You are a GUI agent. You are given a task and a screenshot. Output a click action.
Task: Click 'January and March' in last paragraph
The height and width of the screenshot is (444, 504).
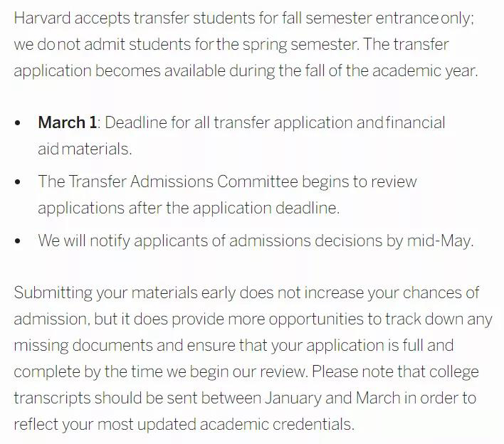point(332,398)
